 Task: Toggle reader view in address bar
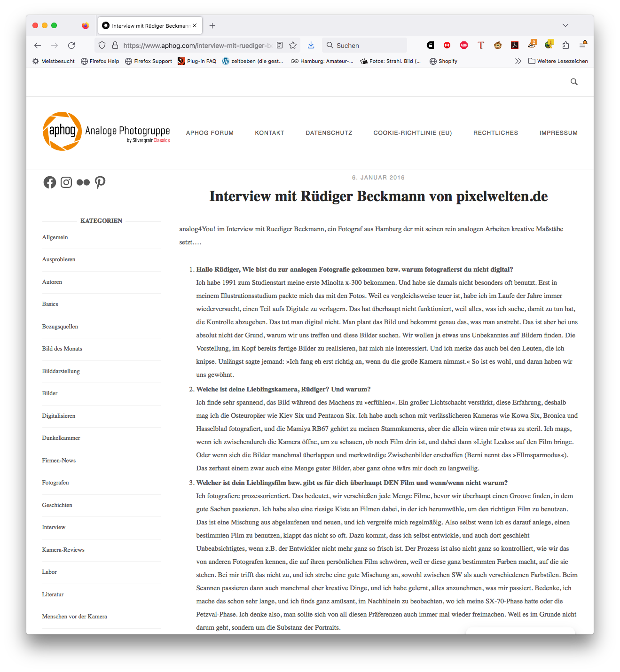280,45
